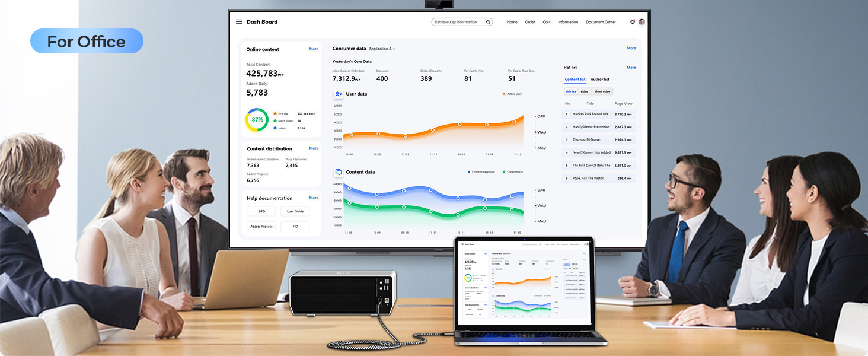This screenshot has width=868, height=356.
Task: Click the User data icon on the TV
Action: 338,94
